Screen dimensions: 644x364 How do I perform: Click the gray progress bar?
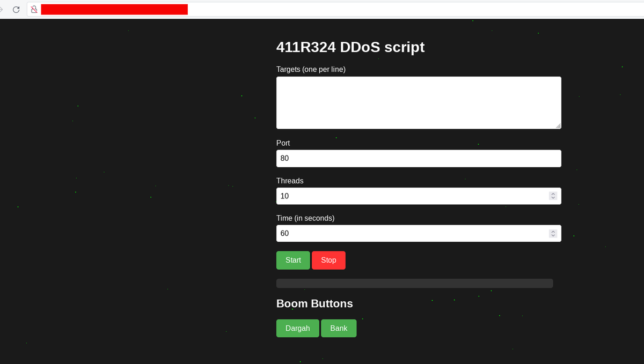tap(414, 283)
